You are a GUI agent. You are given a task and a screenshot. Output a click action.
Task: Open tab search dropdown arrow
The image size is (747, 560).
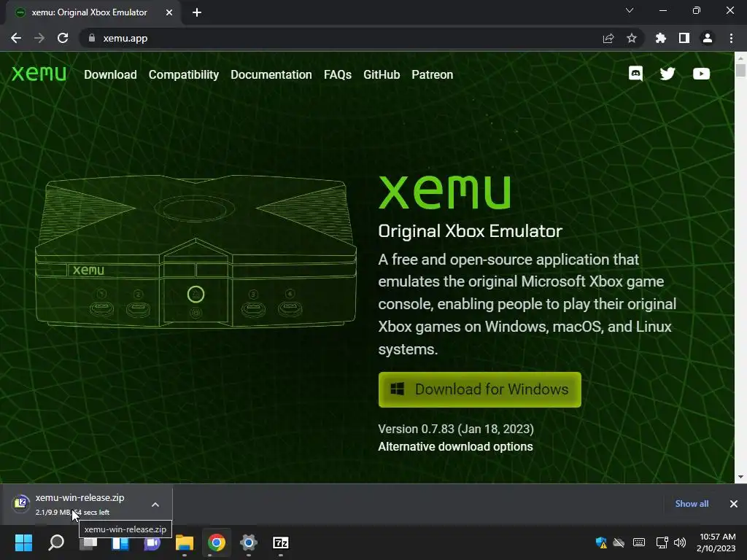[x=630, y=10]
